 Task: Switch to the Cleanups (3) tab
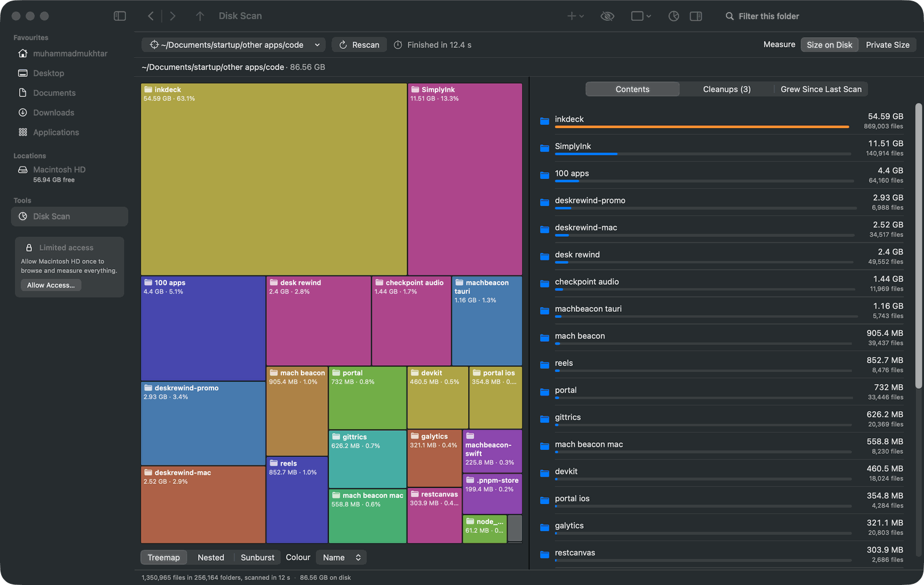coord(726,89)
